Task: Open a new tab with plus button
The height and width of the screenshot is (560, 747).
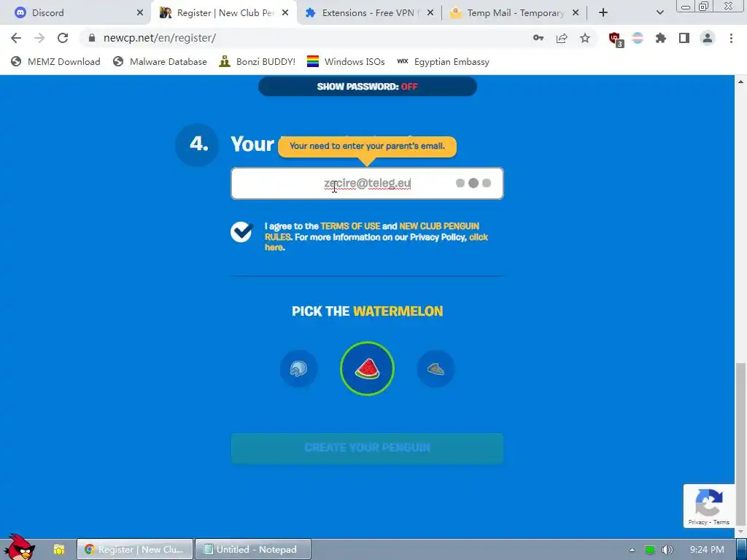Action: tap(603, 13)
